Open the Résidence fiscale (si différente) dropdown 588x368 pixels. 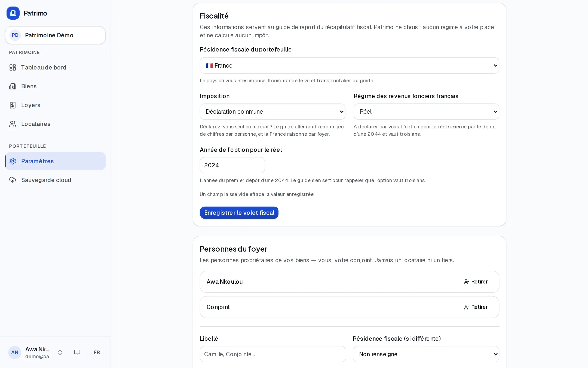(426, 354)
